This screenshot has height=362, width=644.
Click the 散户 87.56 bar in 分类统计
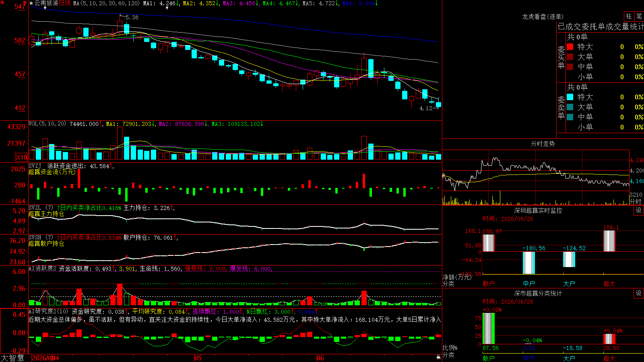(489, 328)
